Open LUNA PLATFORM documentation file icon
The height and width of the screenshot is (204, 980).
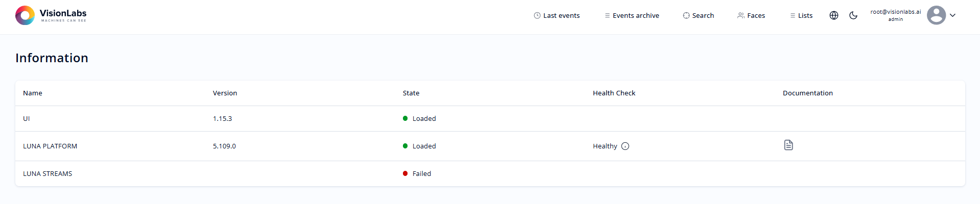click(788, 145)
